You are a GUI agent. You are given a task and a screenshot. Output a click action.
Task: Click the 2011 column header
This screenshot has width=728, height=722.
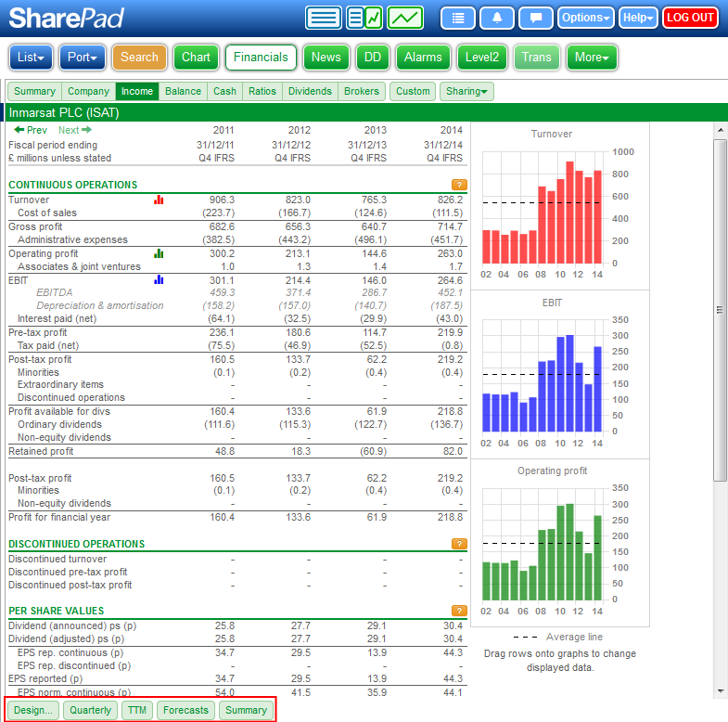pos(224,130)
